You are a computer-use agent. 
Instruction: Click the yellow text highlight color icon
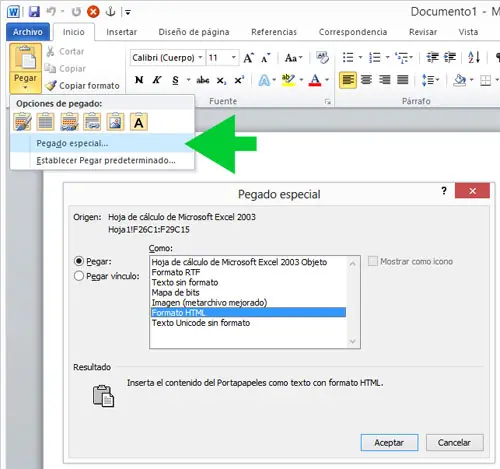click(288, 80)
